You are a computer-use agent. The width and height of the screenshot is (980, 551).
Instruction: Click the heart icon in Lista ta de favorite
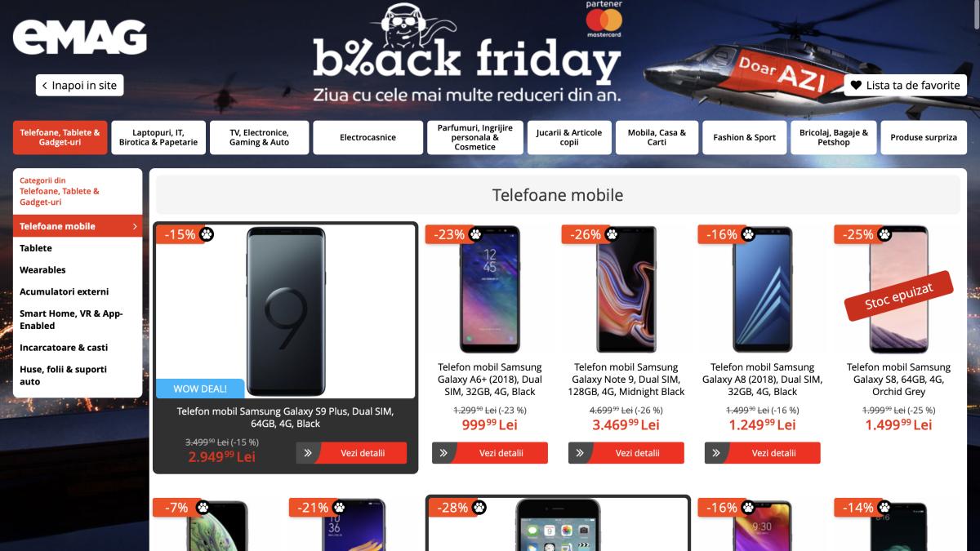tap(856, 85)
